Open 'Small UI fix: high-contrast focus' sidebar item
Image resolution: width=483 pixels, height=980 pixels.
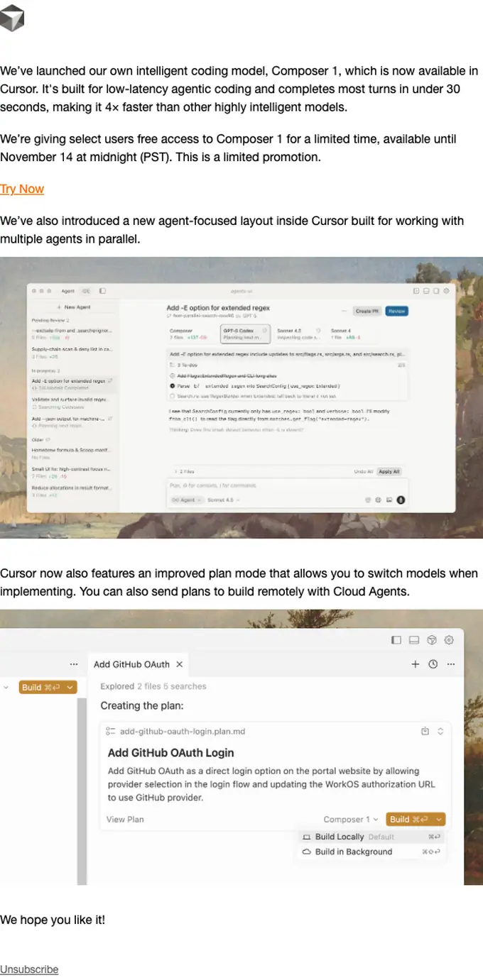tap(72, 473)
